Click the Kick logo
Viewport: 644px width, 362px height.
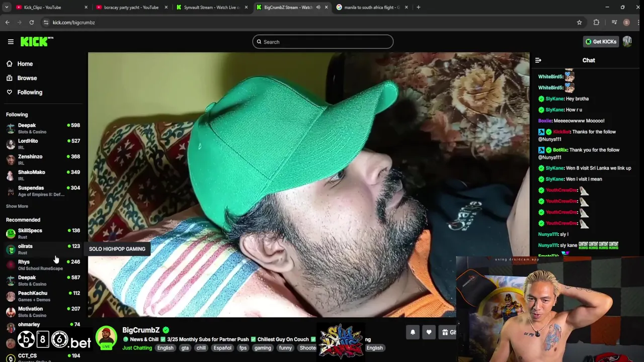(x=37, y=42)
